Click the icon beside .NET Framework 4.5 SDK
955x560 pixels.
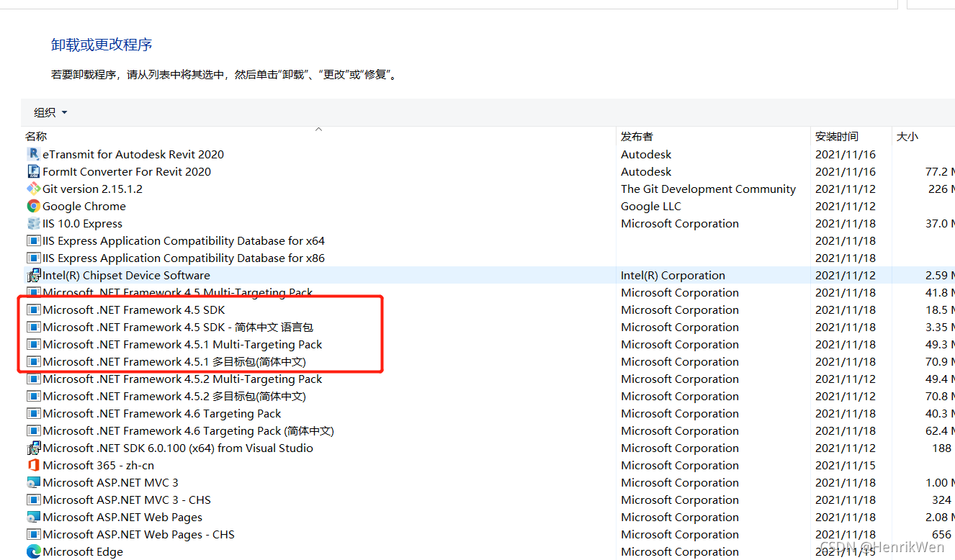click(33, 310)
